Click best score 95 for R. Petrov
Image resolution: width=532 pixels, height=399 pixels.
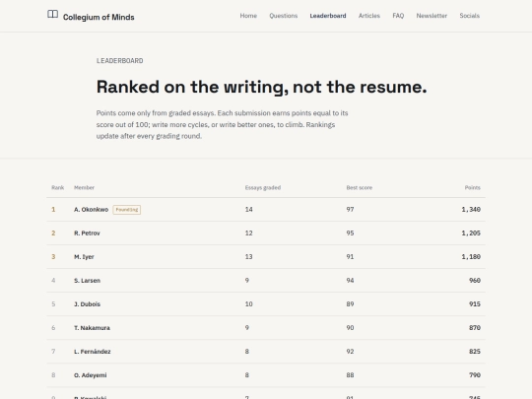(x=350, y=233)
